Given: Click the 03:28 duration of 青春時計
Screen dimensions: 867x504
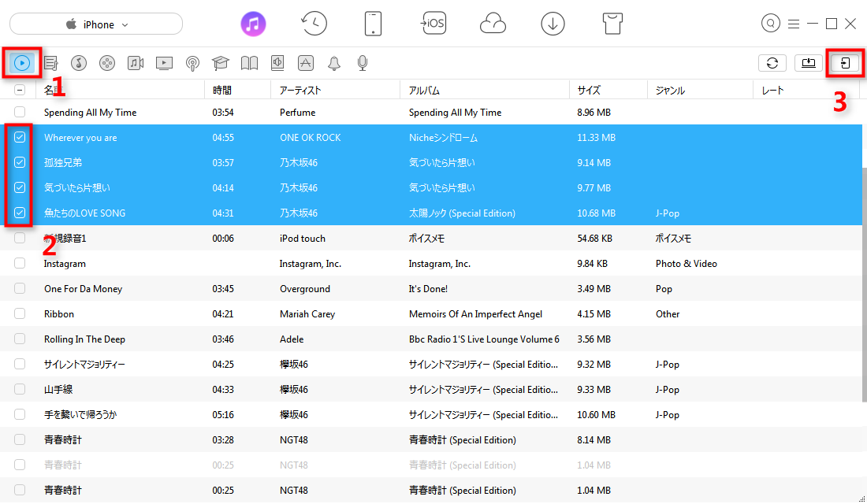Looking at the screenshot, I should click(223, 440).
